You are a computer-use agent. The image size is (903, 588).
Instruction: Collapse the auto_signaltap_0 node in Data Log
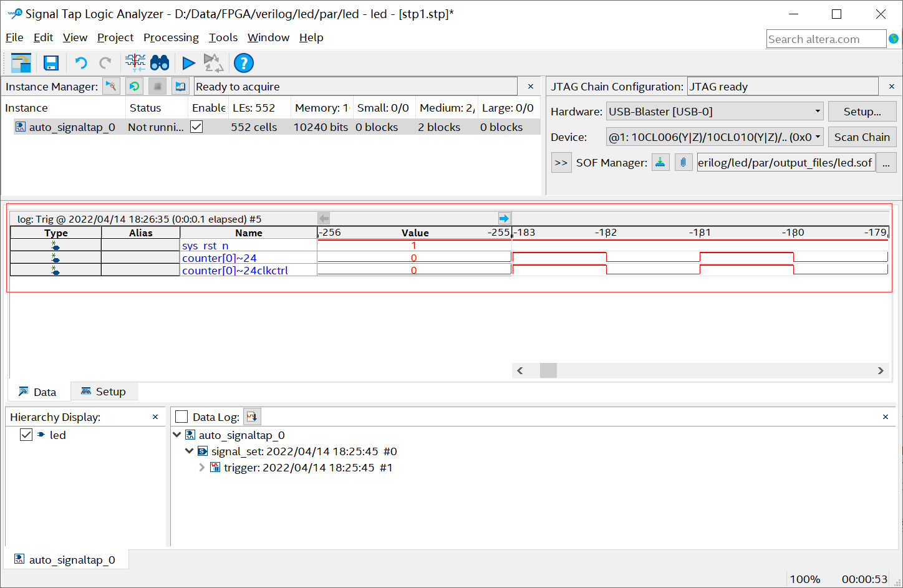177,435
